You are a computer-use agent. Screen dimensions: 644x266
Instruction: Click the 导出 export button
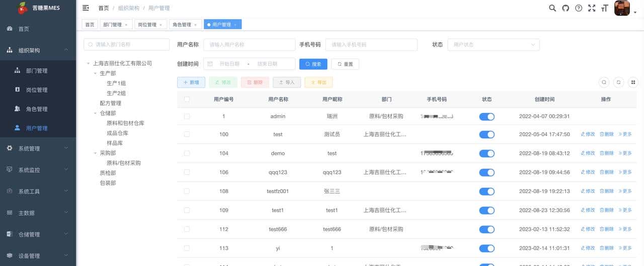click(318, 82)
